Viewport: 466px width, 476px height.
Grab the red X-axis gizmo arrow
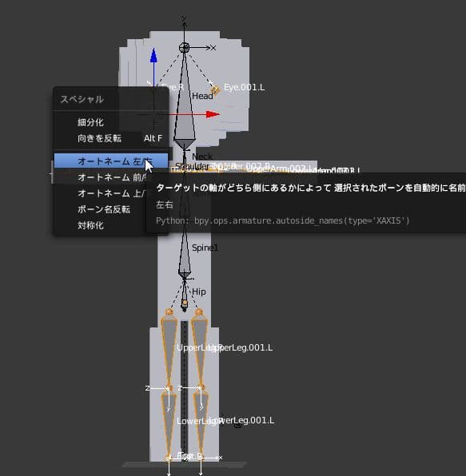213,114
